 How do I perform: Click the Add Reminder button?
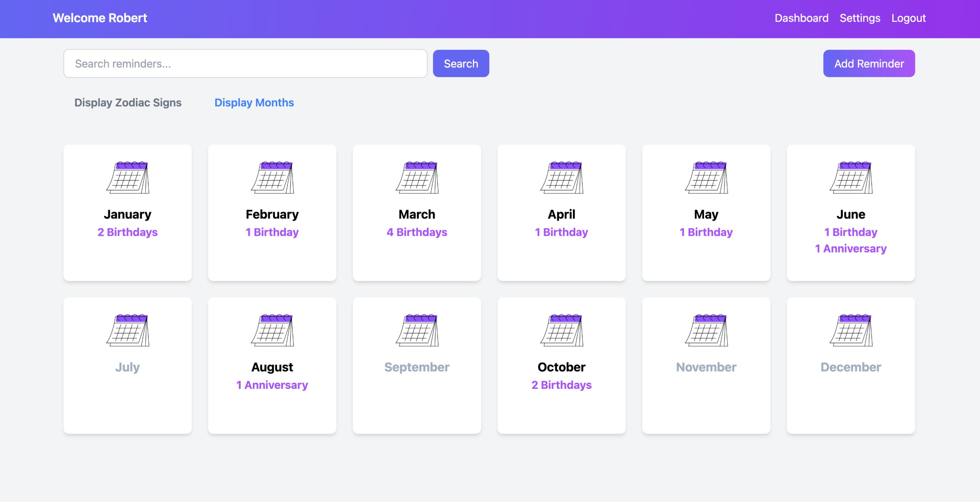(x=869, y=63)
